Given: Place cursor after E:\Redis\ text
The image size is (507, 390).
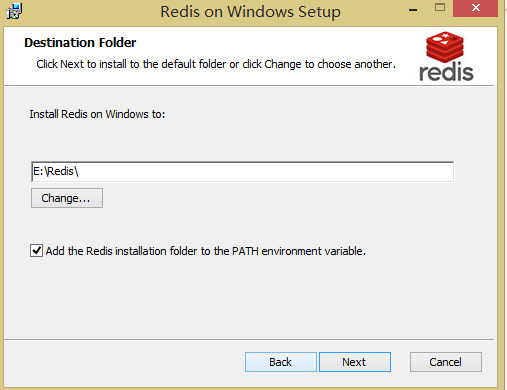Looking at the screenshot, I should point(80,172).
